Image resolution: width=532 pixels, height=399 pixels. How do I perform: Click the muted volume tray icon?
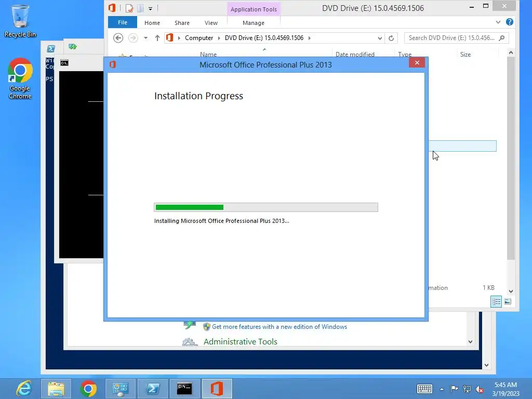click(x=480, y=389)
